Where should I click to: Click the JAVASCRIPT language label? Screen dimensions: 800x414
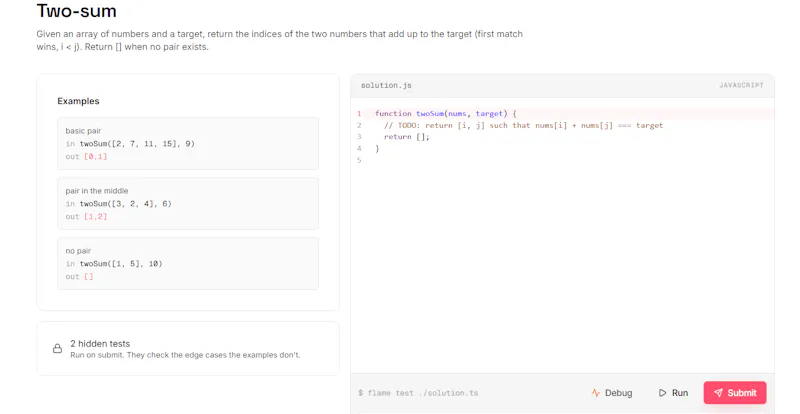(741, 85)
